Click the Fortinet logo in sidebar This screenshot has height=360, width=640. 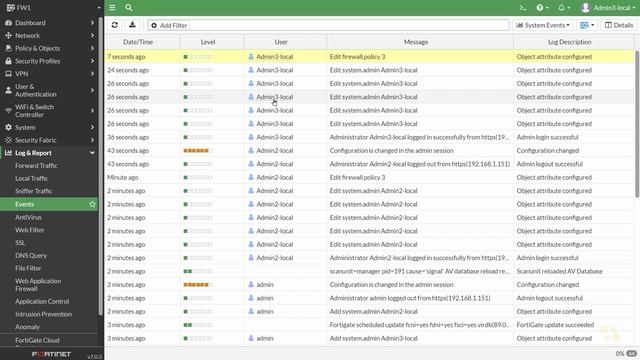pos(51,354)
